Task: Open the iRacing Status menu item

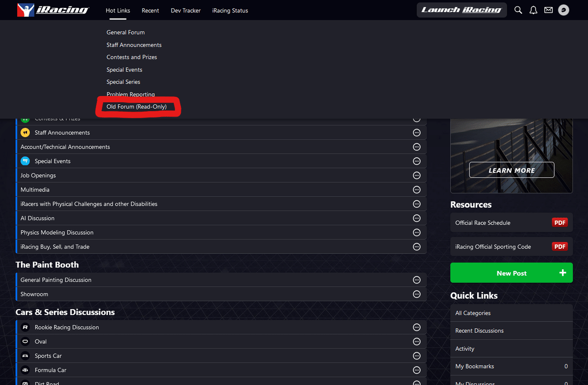Action: pos(230,10)
